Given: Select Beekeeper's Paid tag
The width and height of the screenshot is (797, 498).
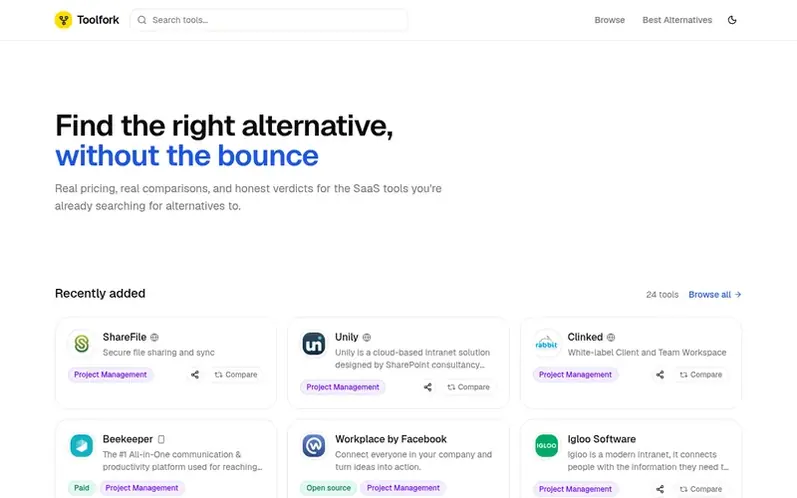Looking at the screenshot, I should click(81, 488).
